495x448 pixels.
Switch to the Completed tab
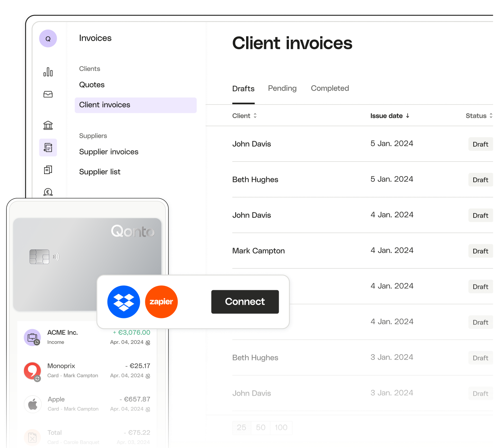click(330, 88)
